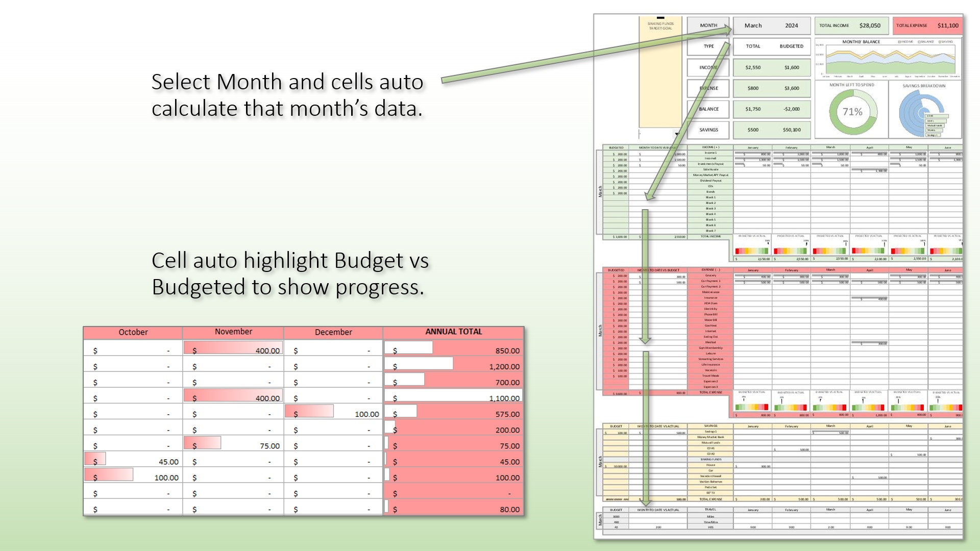This screenshot has height=551, width=980.
Task: Click the November column header
Action: pos(233,332)
